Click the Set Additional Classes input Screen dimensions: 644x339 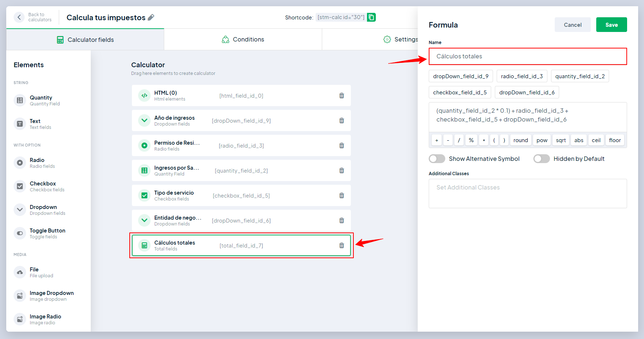point(528,194)
